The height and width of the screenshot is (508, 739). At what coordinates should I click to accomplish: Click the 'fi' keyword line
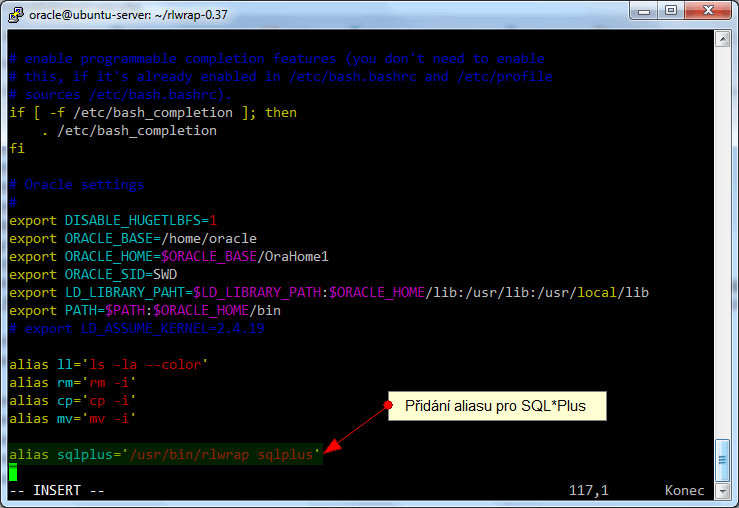point(17,148)
